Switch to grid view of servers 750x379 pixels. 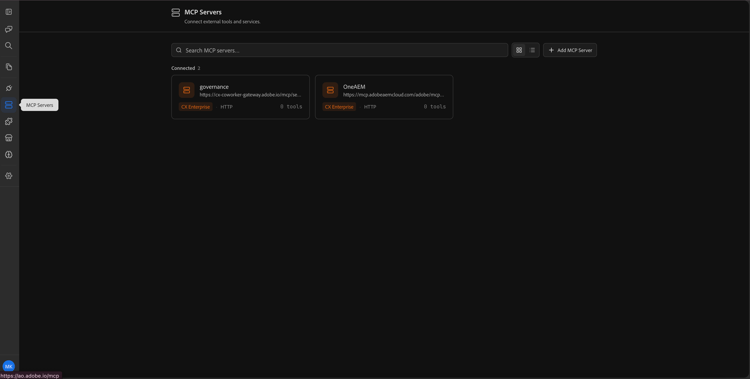pyautogui.click(x=519, y=50)
